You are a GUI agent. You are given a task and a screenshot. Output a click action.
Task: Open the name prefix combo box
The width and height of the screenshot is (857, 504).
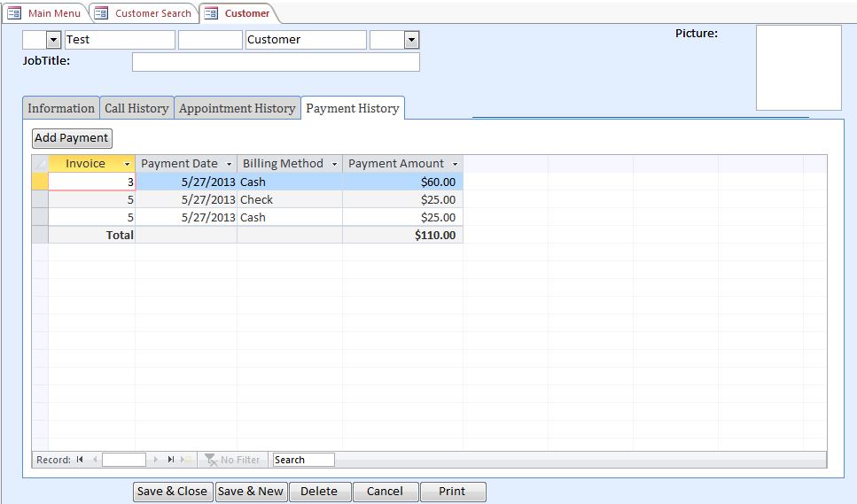(53, 40)
